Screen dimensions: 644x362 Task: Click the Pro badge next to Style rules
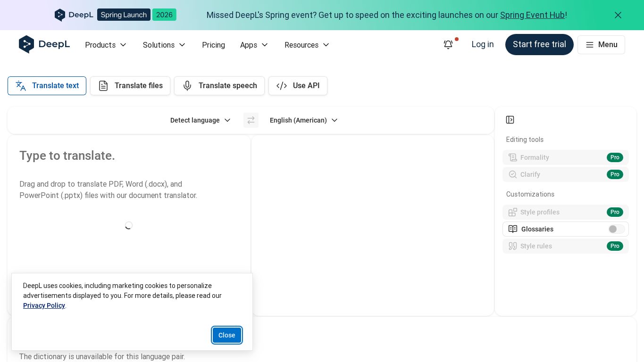[615, 246]
